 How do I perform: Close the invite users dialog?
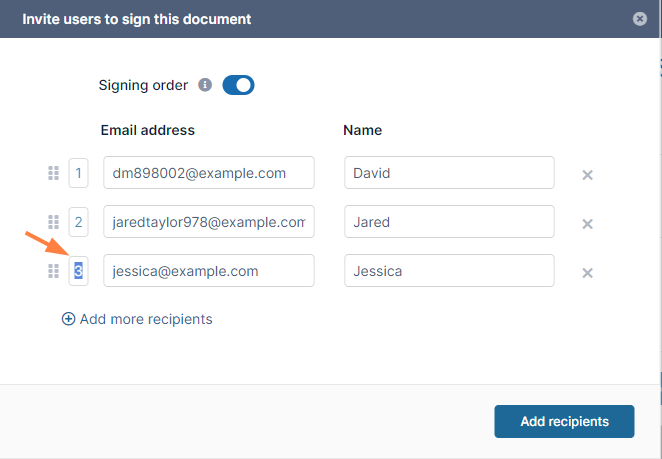click(x=640, y=19)
